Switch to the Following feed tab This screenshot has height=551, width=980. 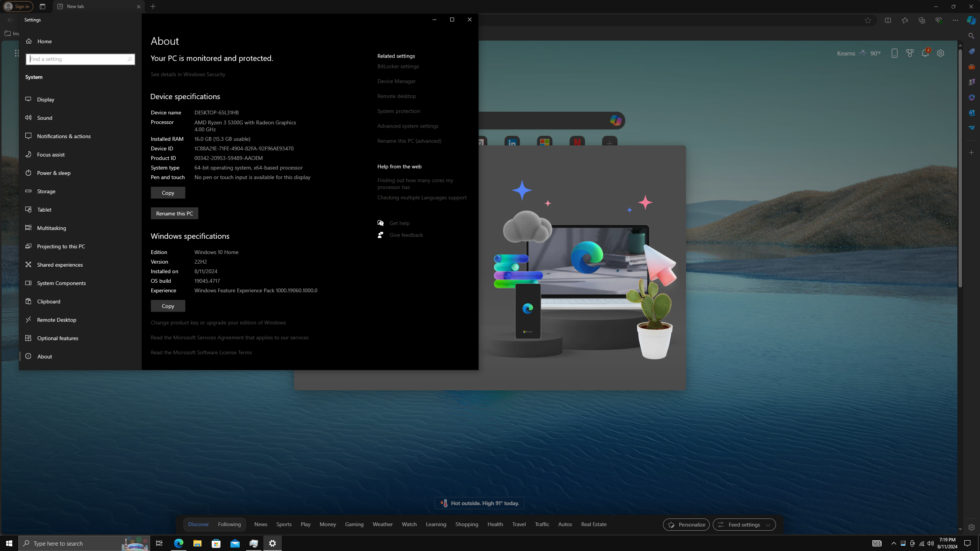click(x=229, y=524)
